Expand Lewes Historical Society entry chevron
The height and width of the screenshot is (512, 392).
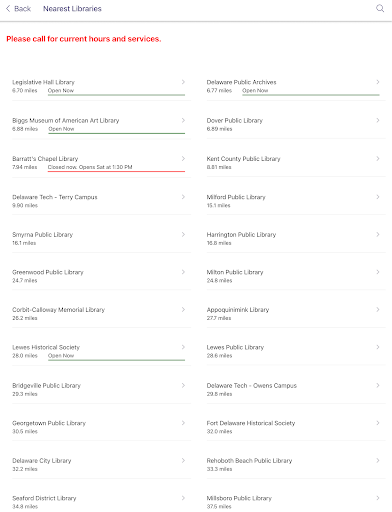(x=183, y=347)
